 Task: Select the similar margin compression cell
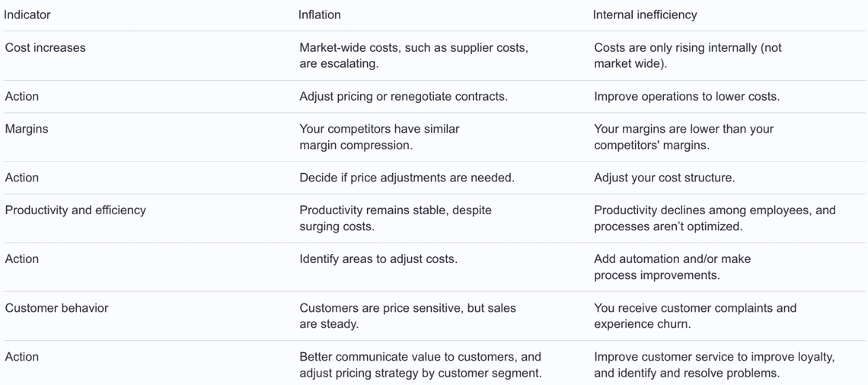379,136
